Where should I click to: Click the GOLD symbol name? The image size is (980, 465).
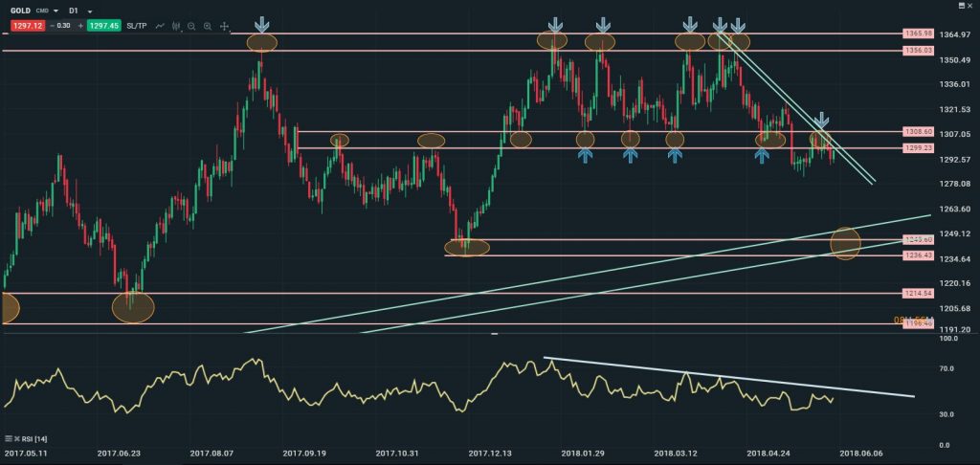pyautogui.click(x=20, y=11)
